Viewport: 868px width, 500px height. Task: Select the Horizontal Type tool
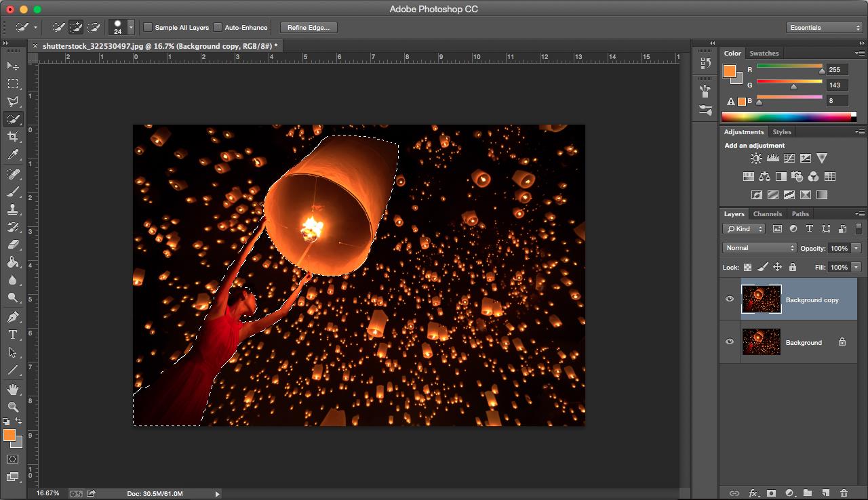click(13, 335)
